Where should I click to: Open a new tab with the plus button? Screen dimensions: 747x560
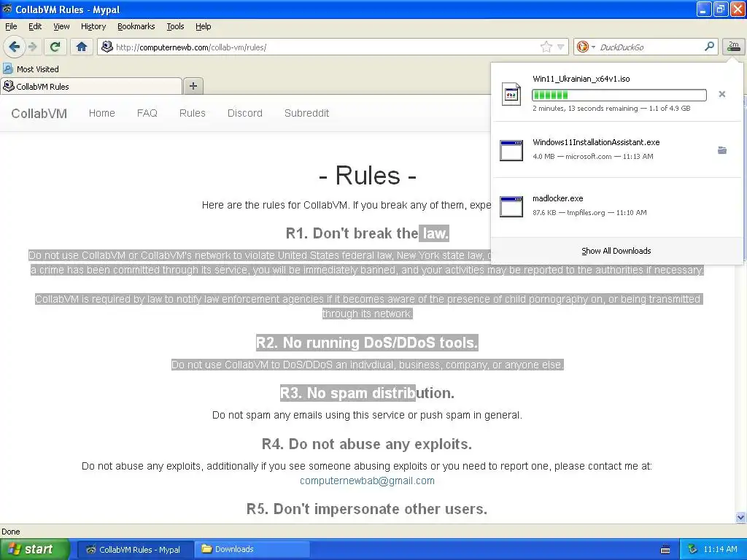193,86
